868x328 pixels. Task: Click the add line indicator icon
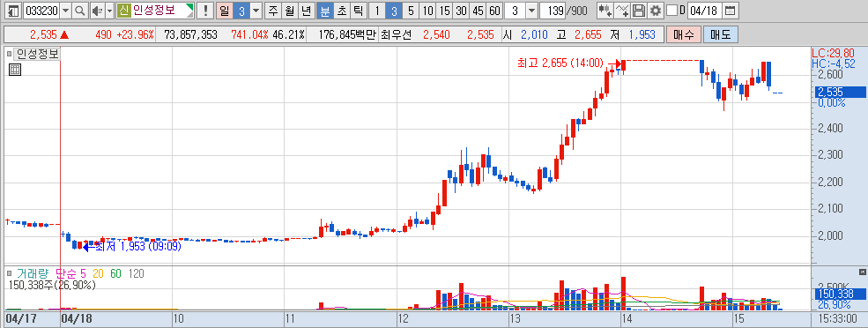click(622, 10)
